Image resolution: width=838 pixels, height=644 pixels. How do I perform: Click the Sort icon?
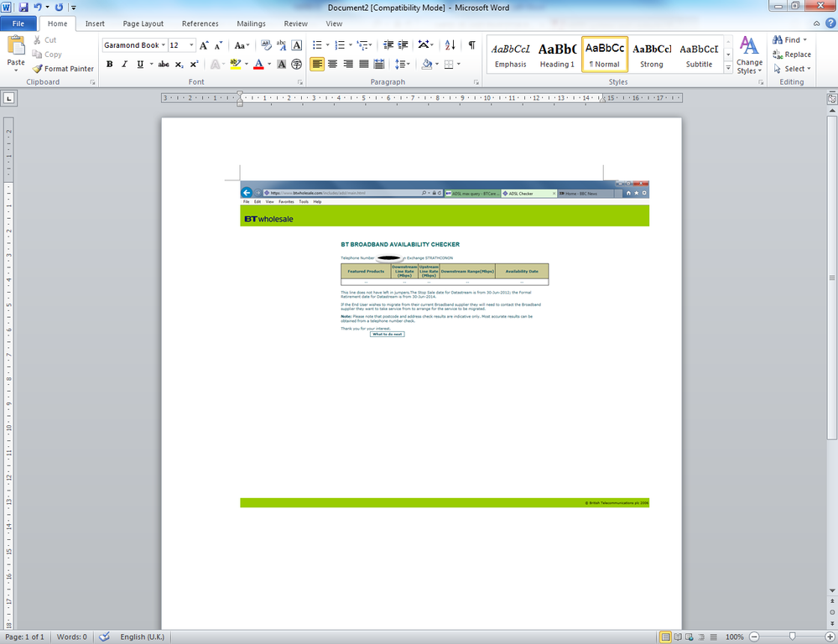click(x=450, y=45)
